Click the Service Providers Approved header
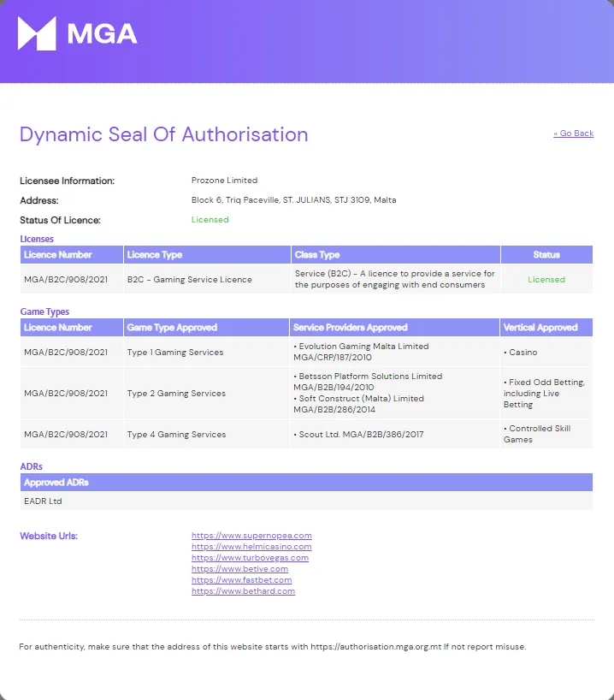This screenshot has height=700, width=614. pyautogui.click(x=350, y=328)
